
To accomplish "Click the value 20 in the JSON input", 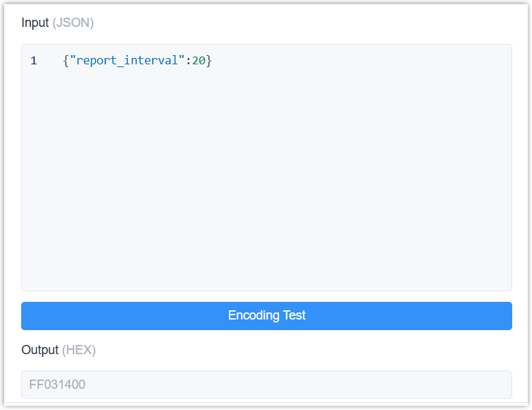I will click(x=199, y=61).
